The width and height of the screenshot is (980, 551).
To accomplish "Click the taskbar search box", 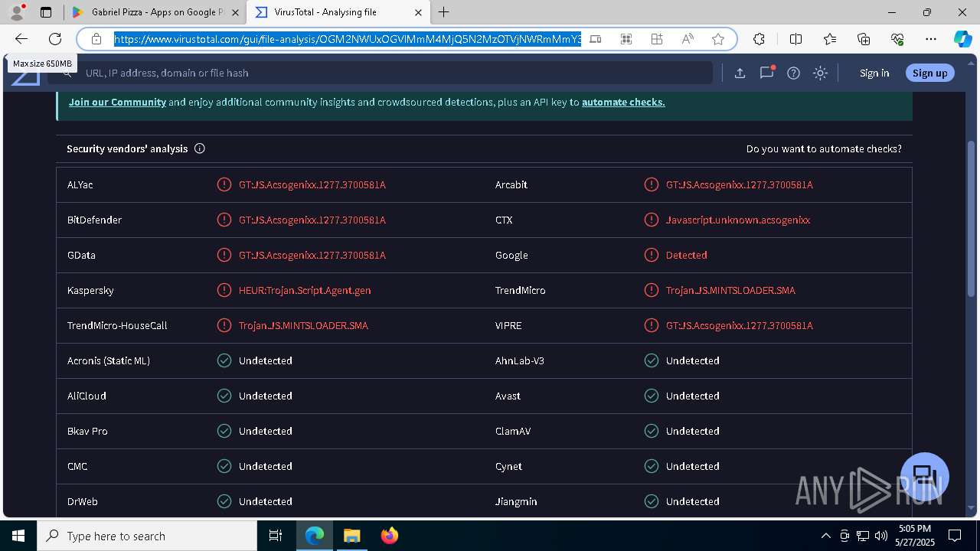I will [147, 536].
